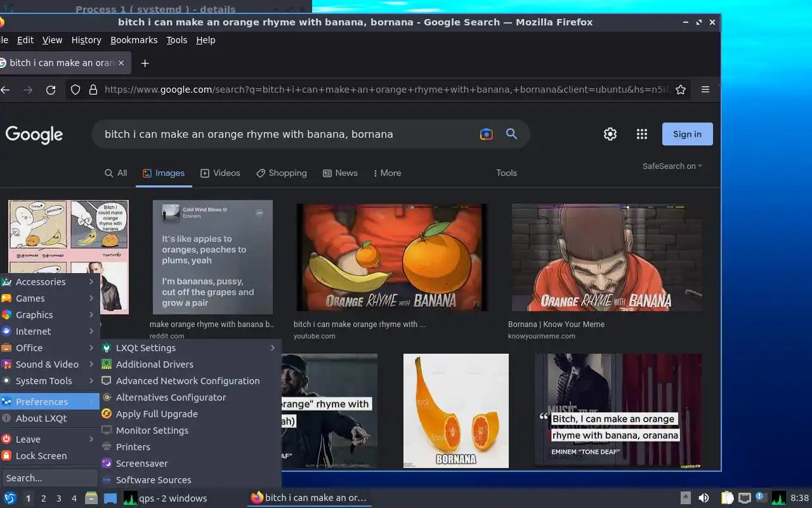Expand the Sound & Video submenu

tap(50, 364)
